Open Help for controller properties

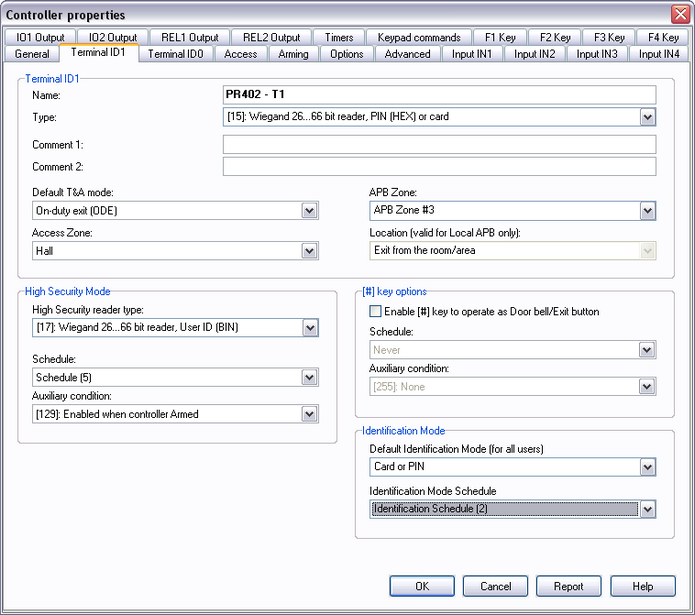click(x=642, y=587)
